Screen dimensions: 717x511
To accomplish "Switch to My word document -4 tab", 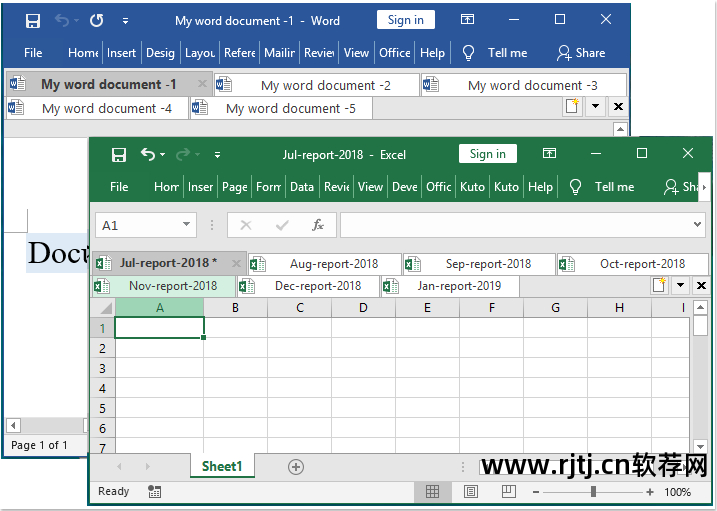I will pyautogui.click(x=97, y=108).
